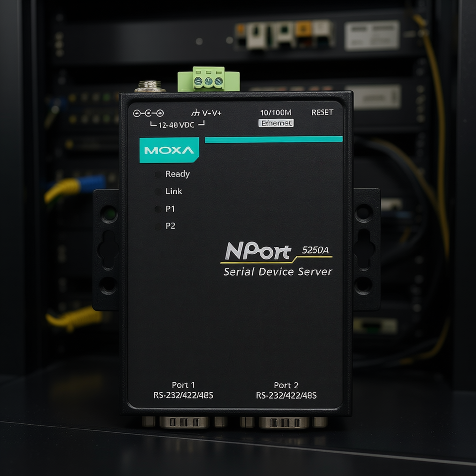Click the RESET label

tap(322, 113)
